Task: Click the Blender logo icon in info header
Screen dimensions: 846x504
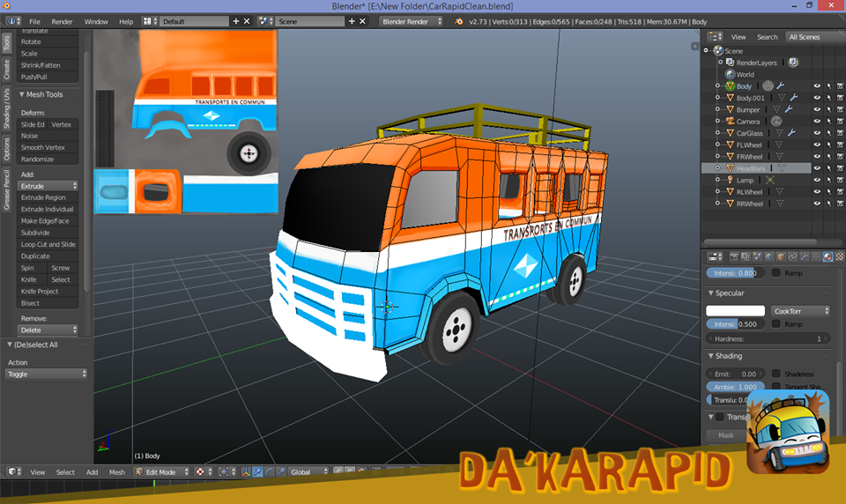Action: pyautogui.click(x=458, y=21)
